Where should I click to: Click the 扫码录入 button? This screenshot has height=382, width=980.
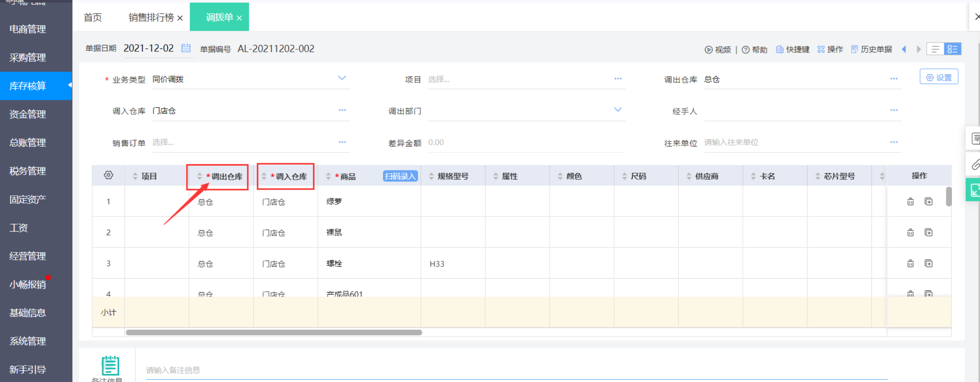tap(400, 176)
